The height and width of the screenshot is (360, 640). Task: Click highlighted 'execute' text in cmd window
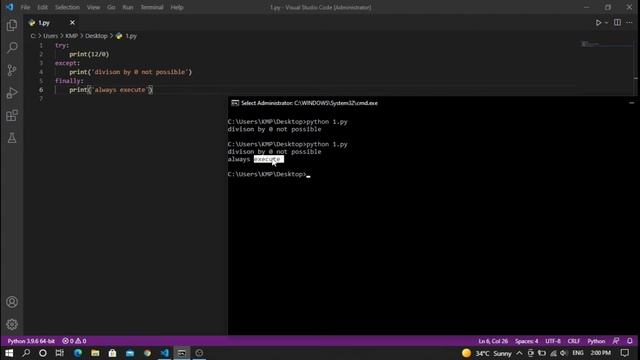coord(269,159)
